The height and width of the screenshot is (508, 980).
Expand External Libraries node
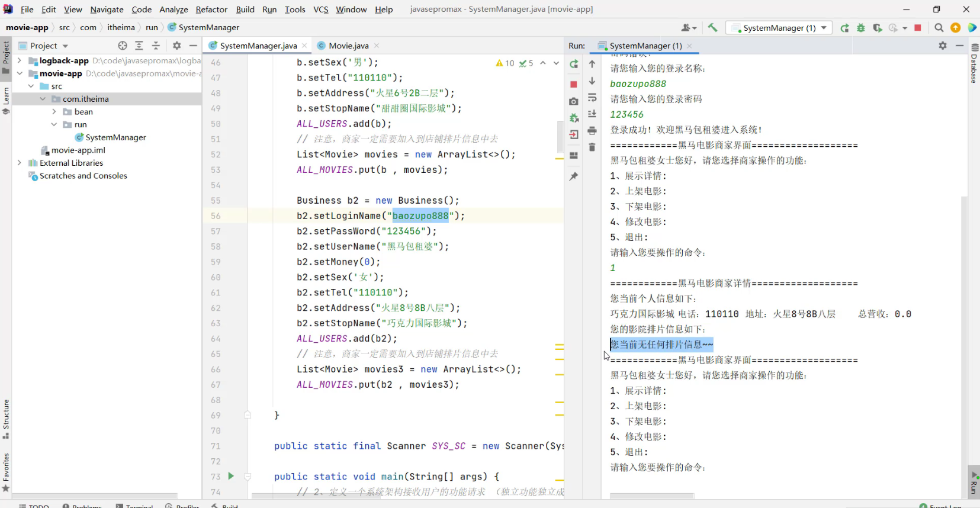[20, 163]
